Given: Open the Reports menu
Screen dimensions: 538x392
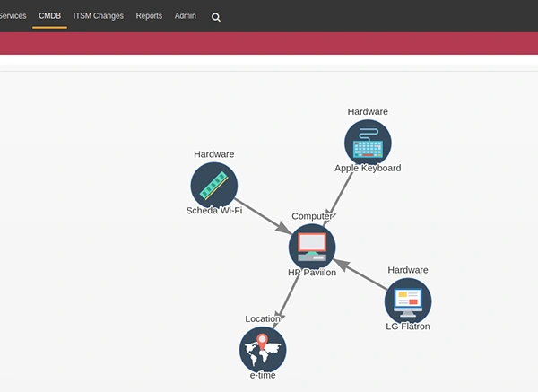Looking at the screenshot, I should (149, 16).
